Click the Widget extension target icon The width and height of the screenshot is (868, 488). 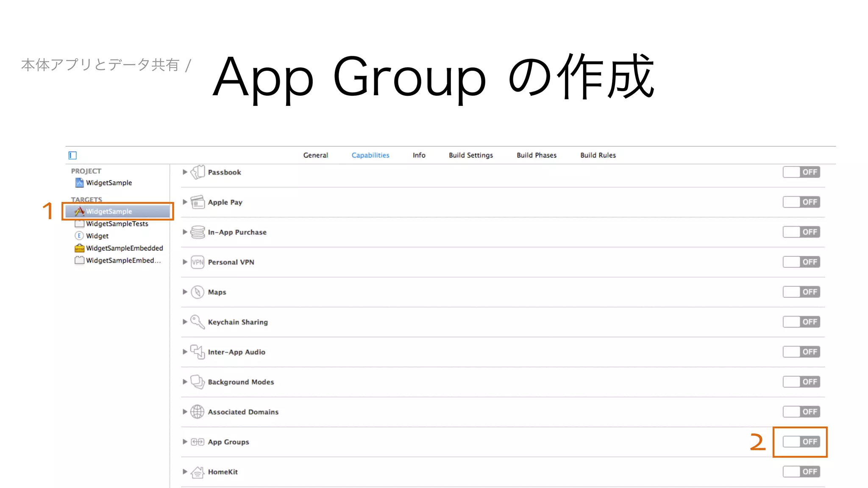coord(79,236)
